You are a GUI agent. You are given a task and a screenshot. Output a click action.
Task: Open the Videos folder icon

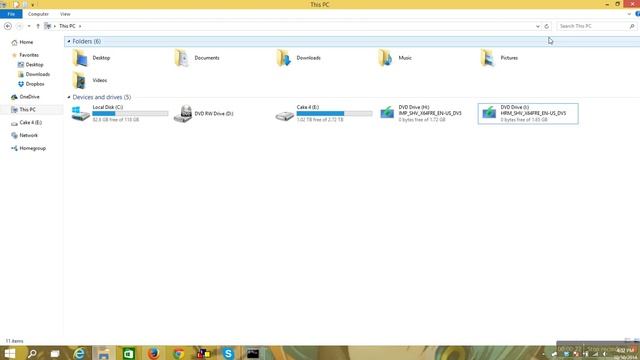click(80, 80)
